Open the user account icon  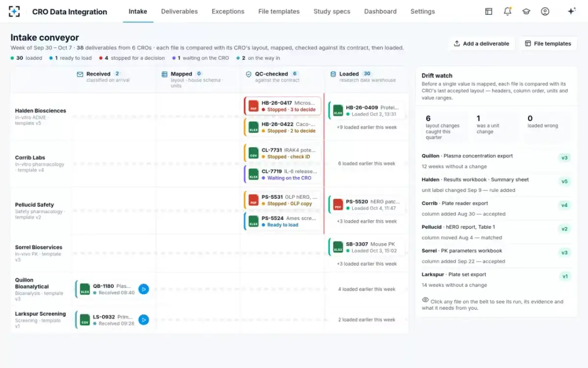click(x=545, y=11)
